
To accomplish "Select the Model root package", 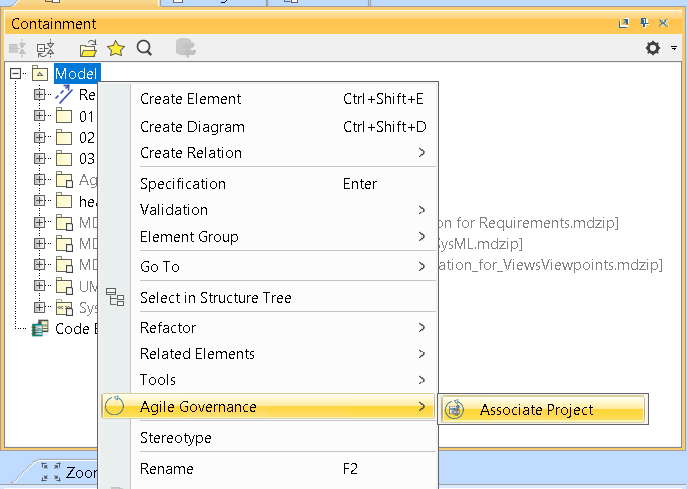I will (x=76, y=73).
